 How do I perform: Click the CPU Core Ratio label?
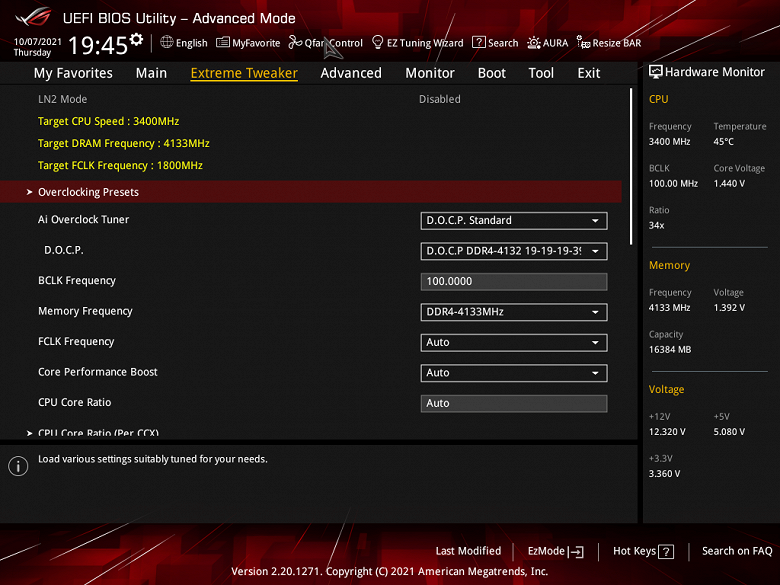[75, 402]
